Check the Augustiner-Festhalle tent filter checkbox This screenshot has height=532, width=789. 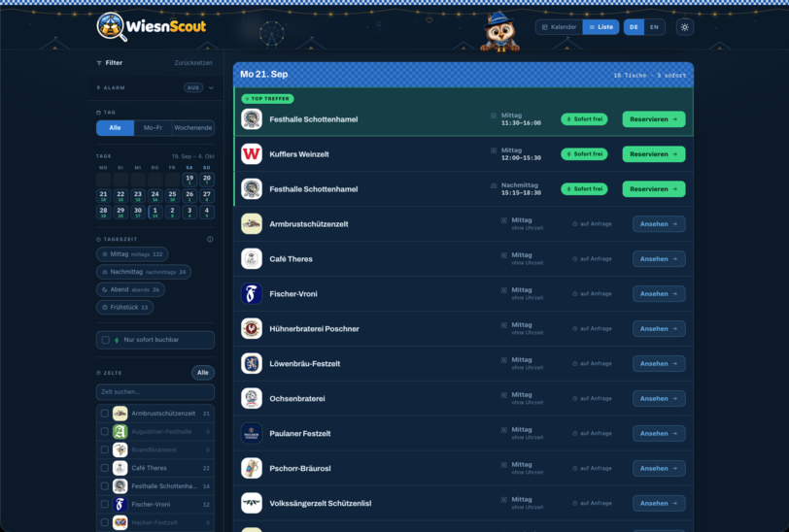[x=105, y=431]
